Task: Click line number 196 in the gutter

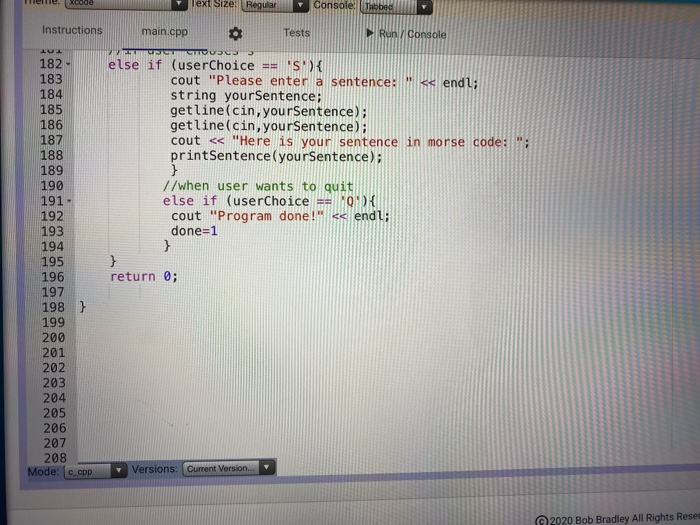Action: tap(53, 277)
